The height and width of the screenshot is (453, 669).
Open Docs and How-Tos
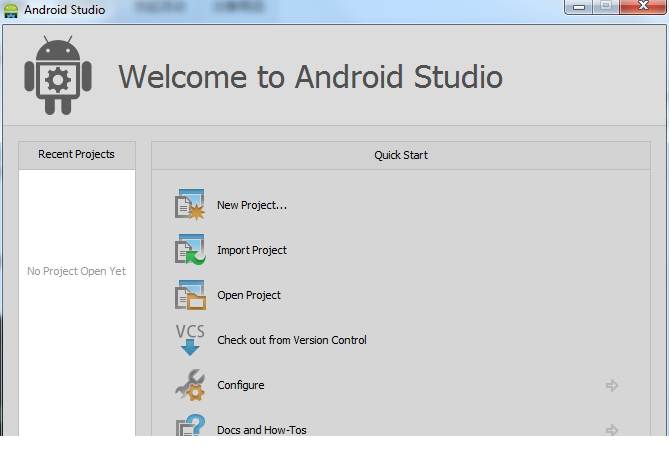tap(262, 430)
